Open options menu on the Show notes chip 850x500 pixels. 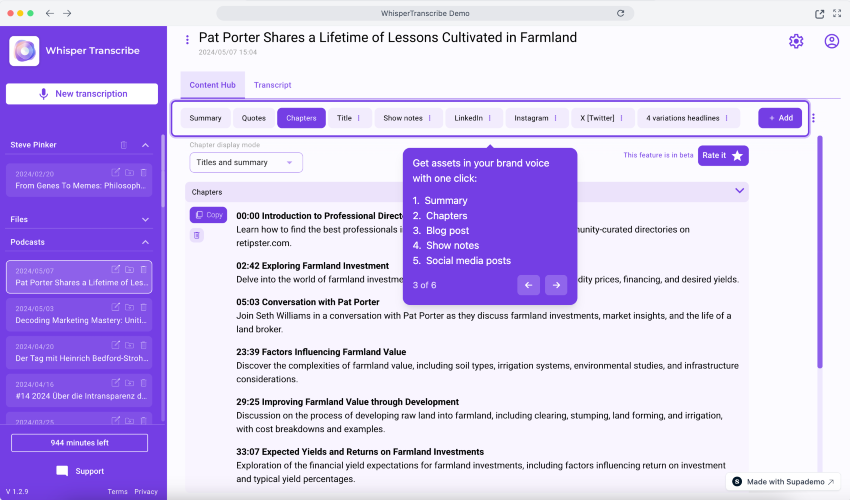click(430, 118)
